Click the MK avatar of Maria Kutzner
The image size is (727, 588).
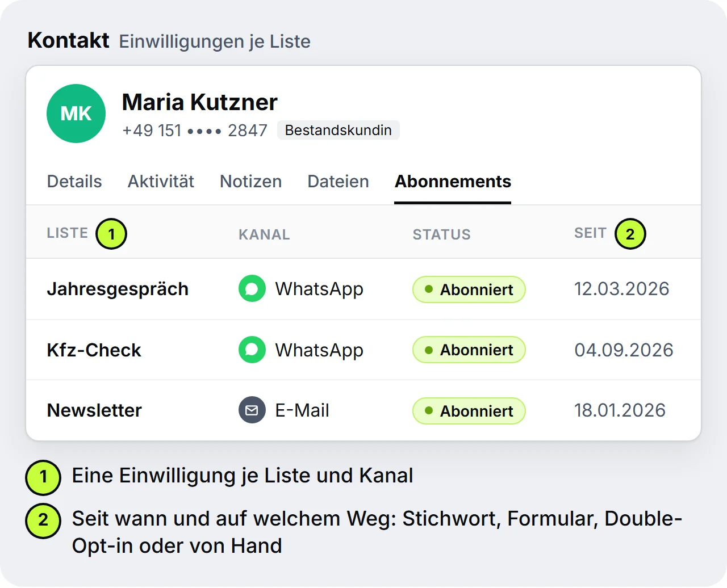(76, 114)
